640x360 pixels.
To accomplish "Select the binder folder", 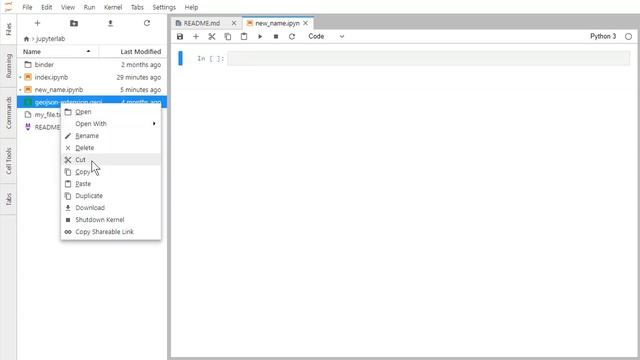I will coord(92,64).
